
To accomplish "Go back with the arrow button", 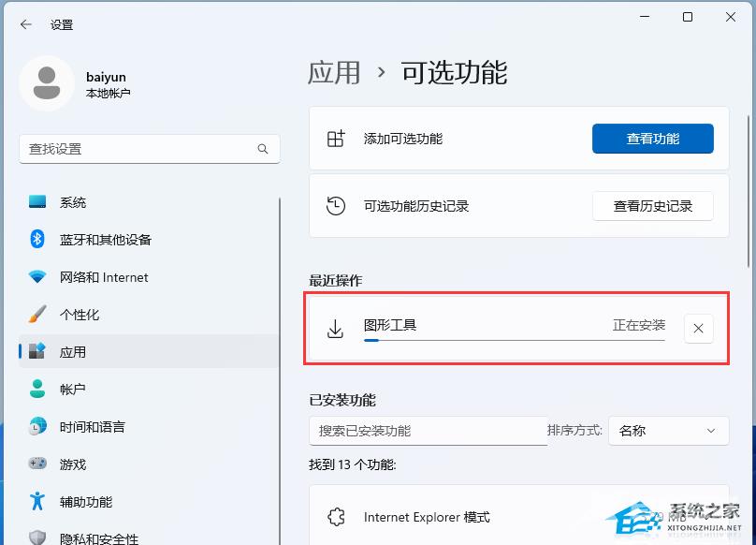I will (26, 24).
